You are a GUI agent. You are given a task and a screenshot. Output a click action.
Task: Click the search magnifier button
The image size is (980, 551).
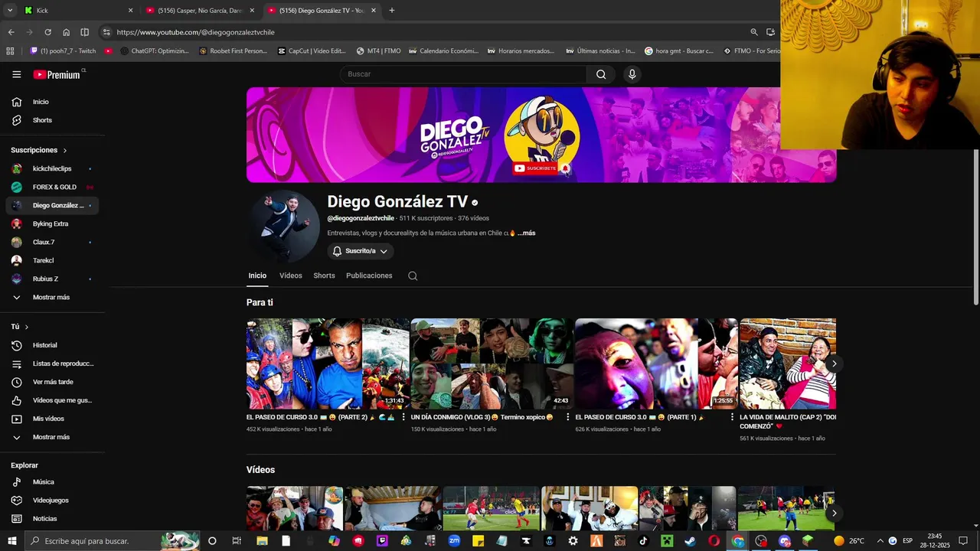(x=601, y=74)
